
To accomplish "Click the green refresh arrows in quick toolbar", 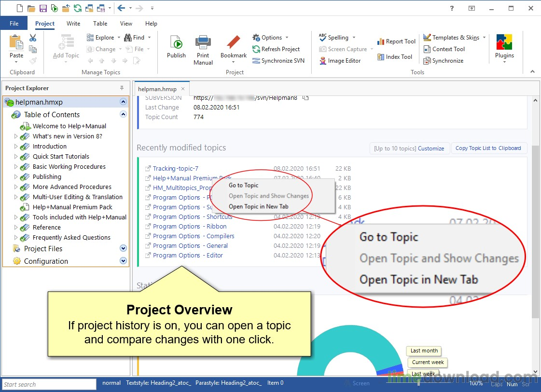I will click(78, 8).
